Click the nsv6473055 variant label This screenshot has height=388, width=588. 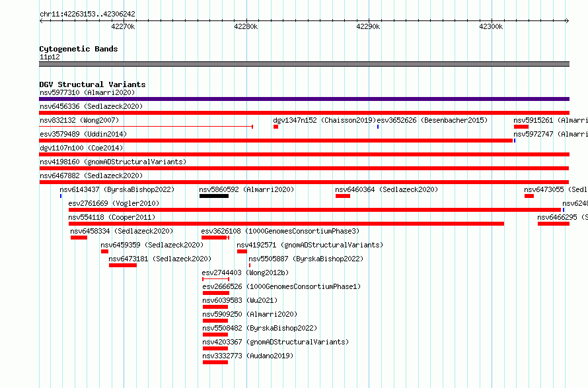(556, 189)
